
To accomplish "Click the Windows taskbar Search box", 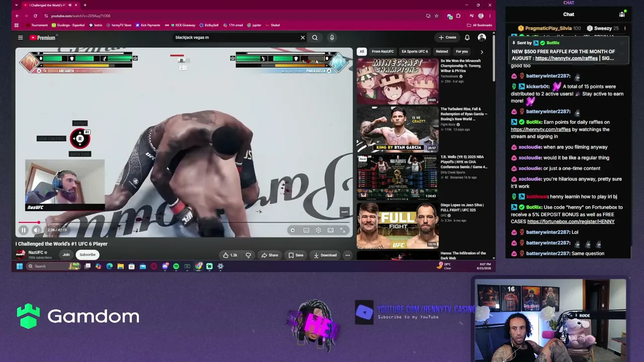I will click(53, 266).
